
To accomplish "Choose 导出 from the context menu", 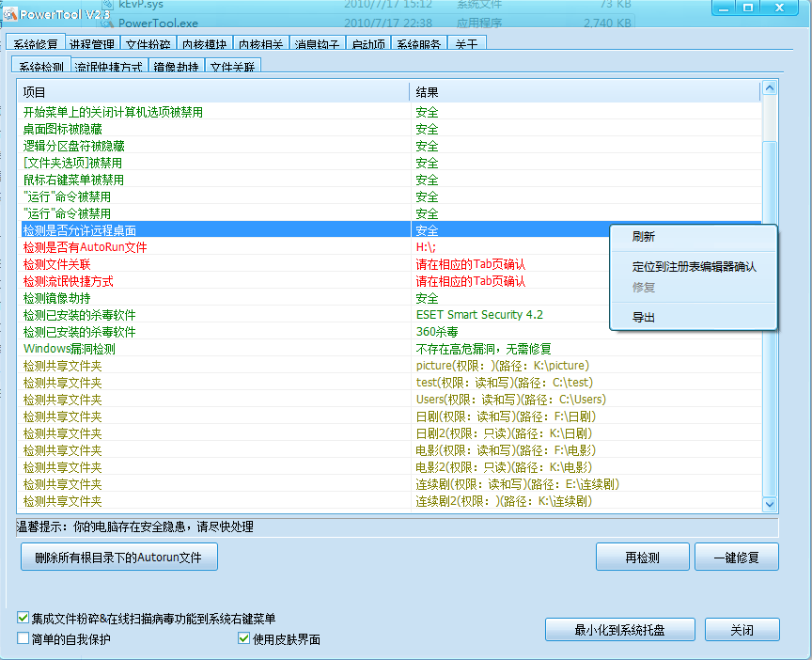I will click(x=694, y=317).
